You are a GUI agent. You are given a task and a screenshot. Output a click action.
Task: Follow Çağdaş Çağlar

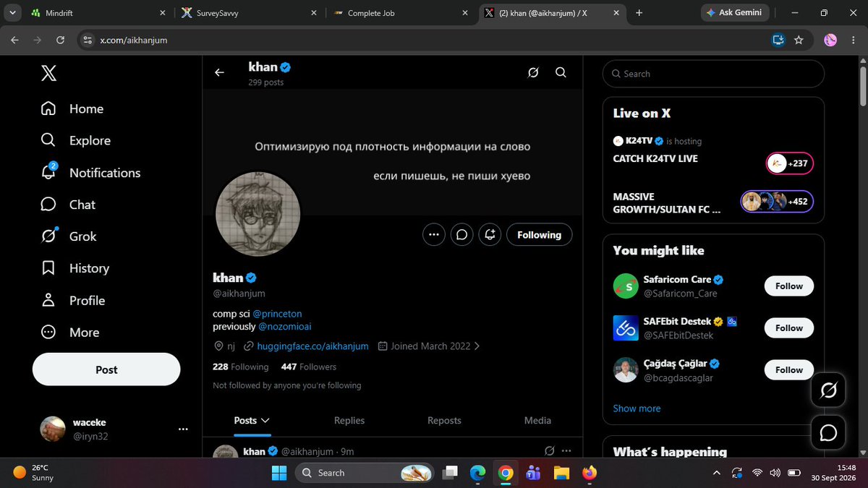click(x=789, y=369)
